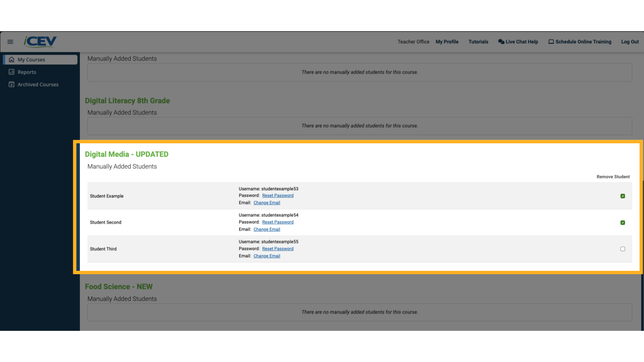Open My Profile
Viewport: 644px width, 362px height.
(447, 42)
